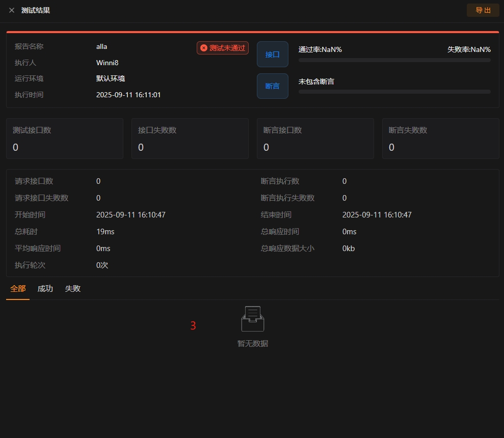This screenshot has height=438, width=504.
Task: Click report name value alla
Action: coord(101,46)
